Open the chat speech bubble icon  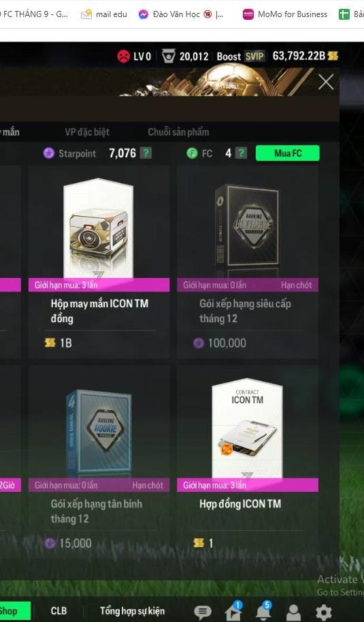coord(202,612)
